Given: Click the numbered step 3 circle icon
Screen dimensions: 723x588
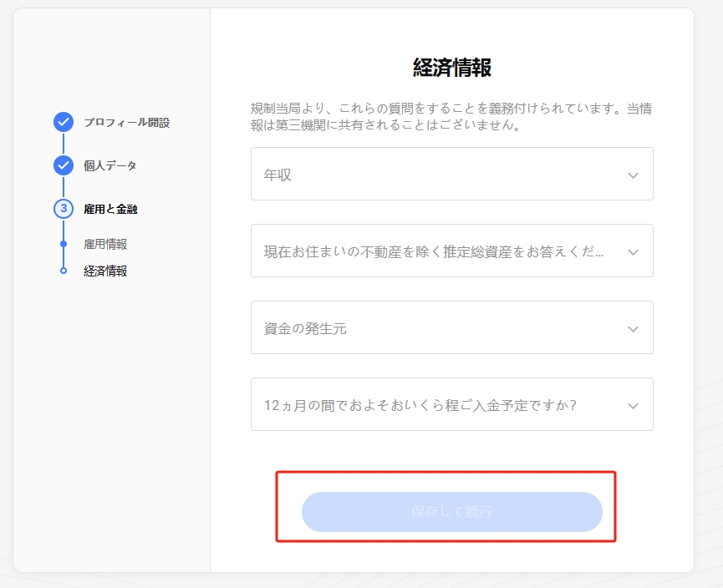Looking at the screenshot, I should click(64, 209).
